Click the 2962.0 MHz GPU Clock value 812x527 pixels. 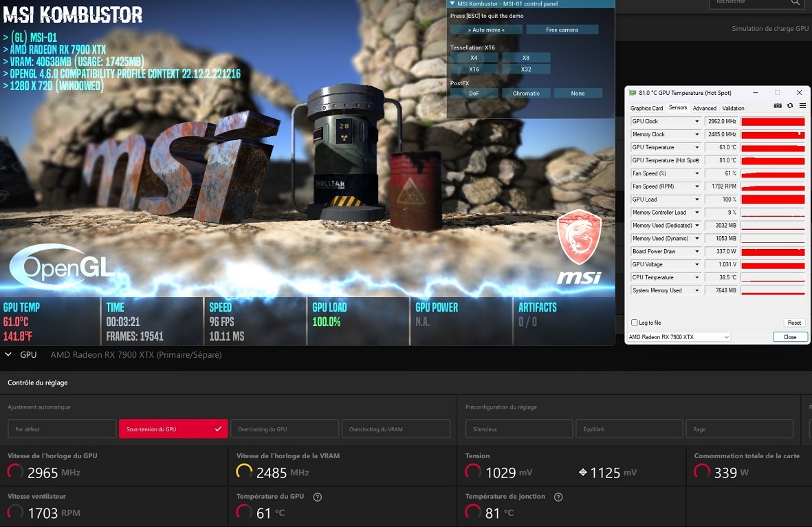[721, 121]
